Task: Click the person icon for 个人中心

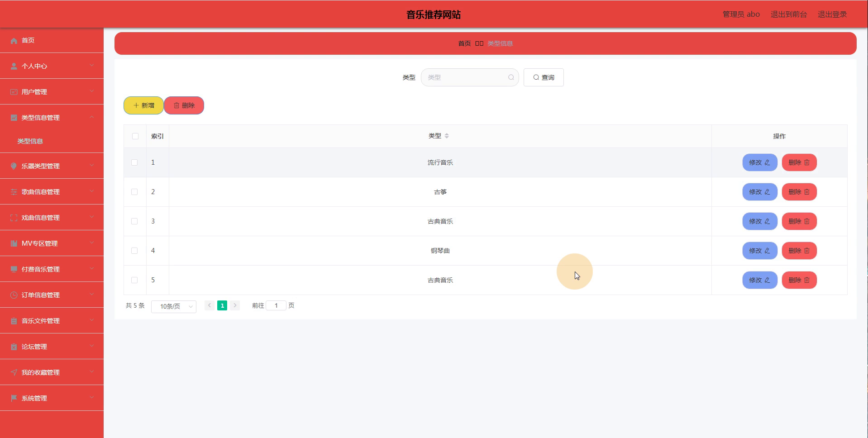Action: pos(14,66)
